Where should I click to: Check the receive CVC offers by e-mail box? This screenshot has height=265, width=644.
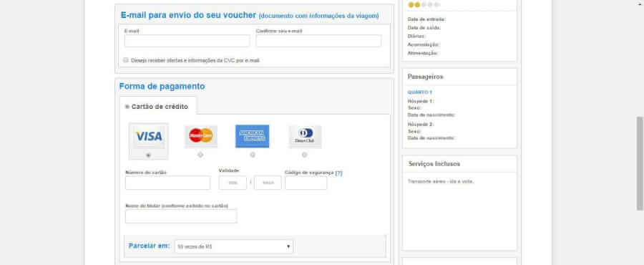126,60
